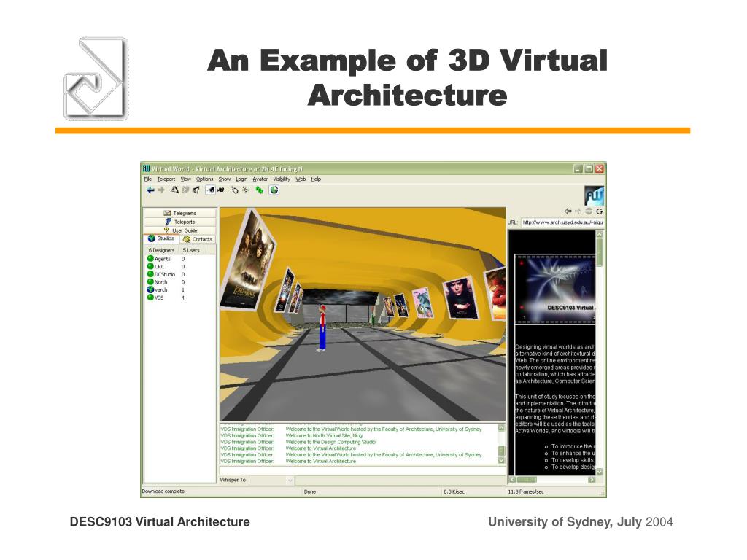Click the '0.0 K/sec' status text
747x560 pixels.
coord(454,491)
